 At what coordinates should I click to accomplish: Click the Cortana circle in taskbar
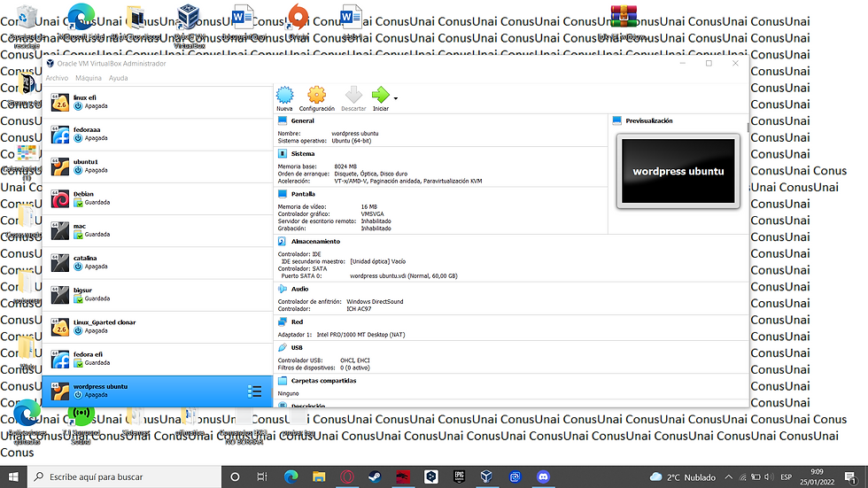235,477
